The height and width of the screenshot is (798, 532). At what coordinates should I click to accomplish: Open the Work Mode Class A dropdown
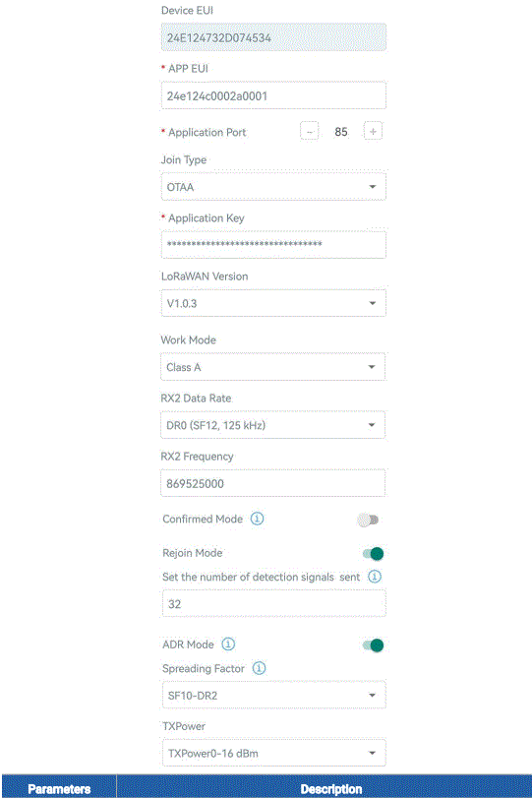(272, 367)
